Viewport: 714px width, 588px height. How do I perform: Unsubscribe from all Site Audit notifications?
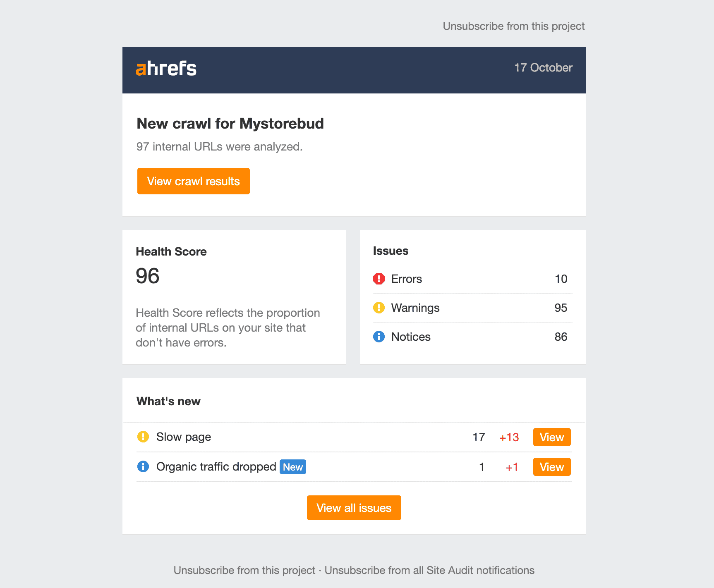point(429,570)
